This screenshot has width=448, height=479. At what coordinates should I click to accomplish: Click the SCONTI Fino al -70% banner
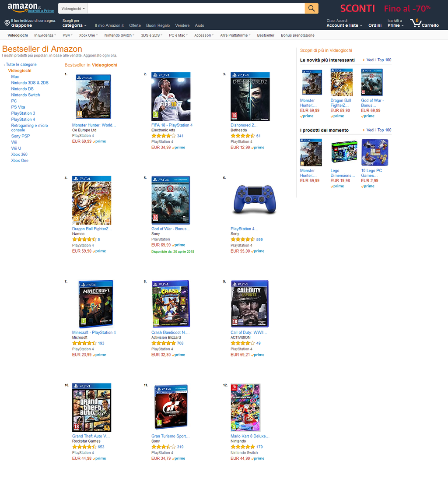[x=385, y=9]
